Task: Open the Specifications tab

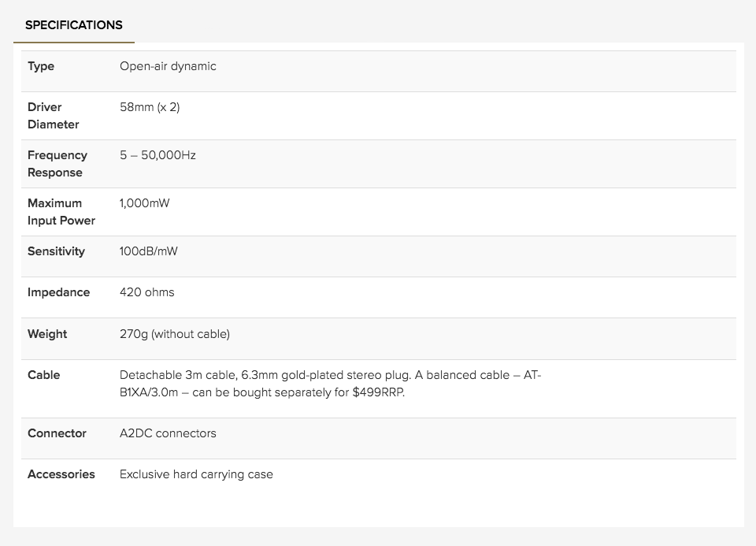Action: [x=74, y=25]
